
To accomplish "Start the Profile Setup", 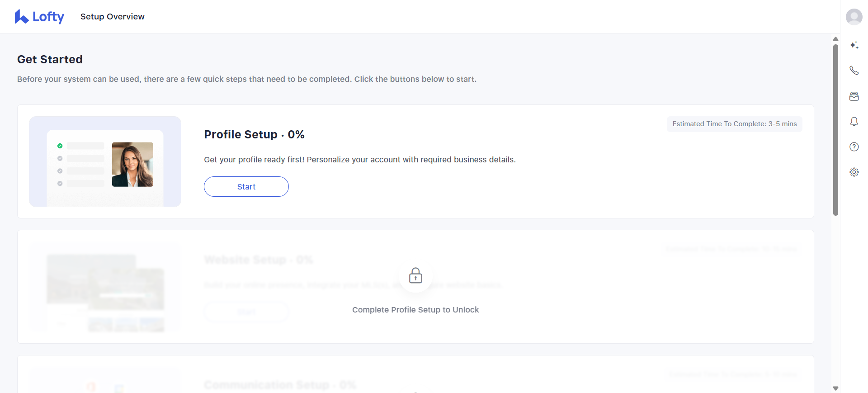I will (x=246, y=187).
